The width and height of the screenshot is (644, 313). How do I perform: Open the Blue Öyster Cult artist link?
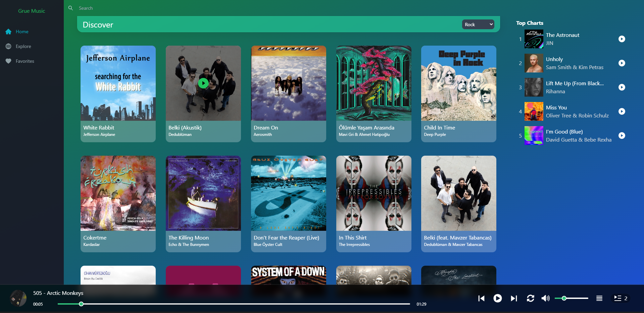268,245
